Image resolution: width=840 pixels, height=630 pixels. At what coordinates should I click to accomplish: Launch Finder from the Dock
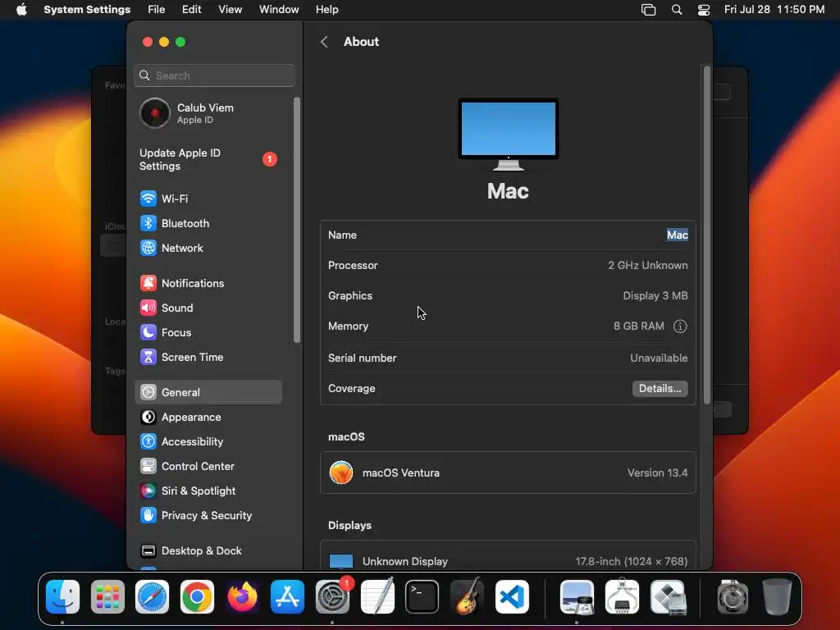62,596
